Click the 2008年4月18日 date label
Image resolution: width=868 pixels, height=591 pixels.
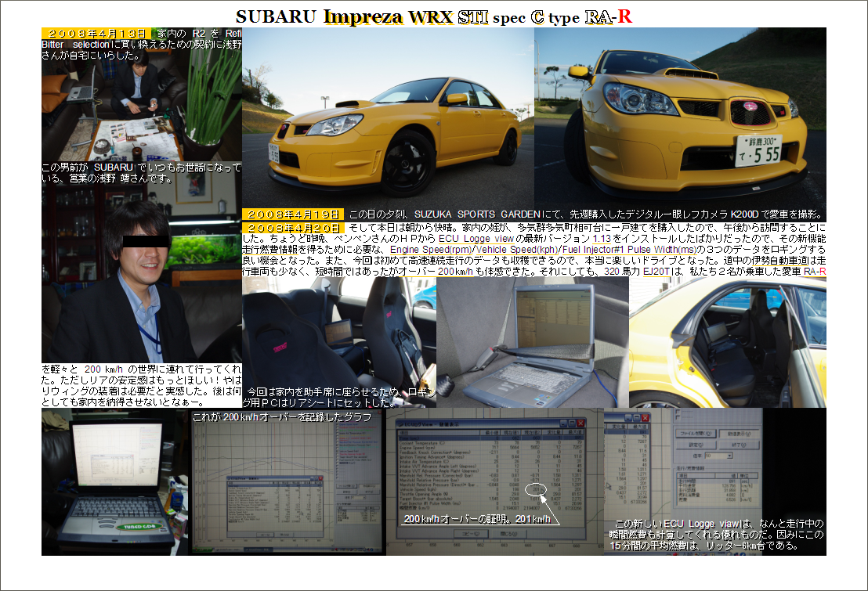97,34
